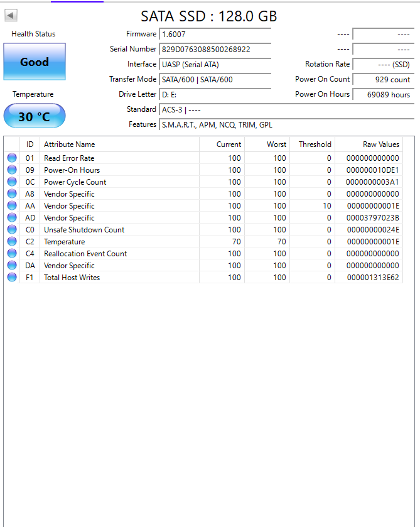420x527 pixels.
Task: Select the Read Error Rate attribute name
Action: [69, 158]
